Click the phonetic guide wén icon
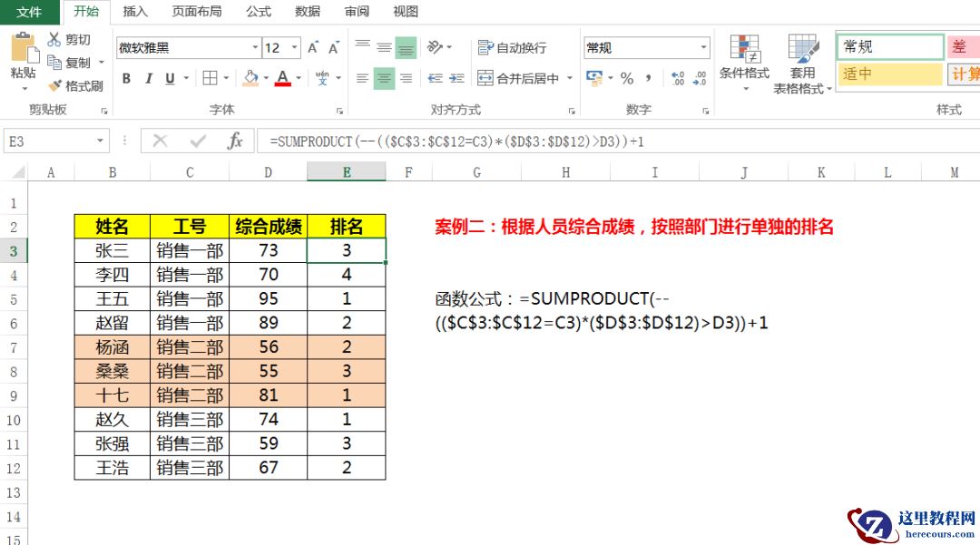Screen dimensions: 980x545 point(322,78)
